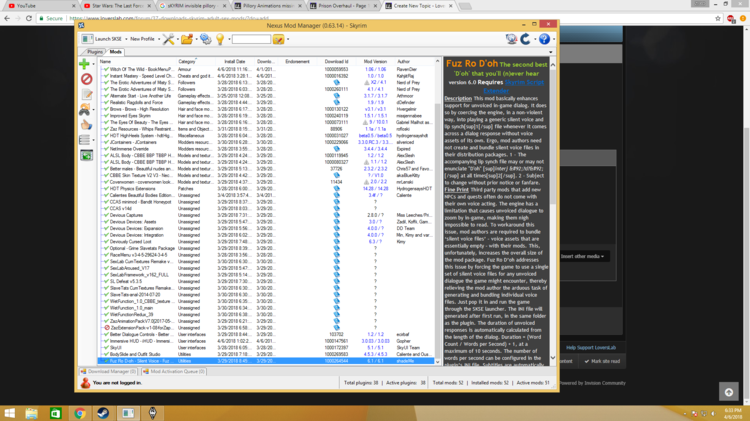Click the Download Id globe for NetImmerse Override

pos(336,149)
